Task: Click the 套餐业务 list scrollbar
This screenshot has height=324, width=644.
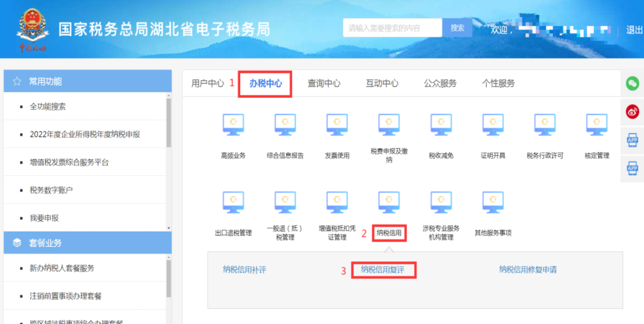Action: (169, 279)
